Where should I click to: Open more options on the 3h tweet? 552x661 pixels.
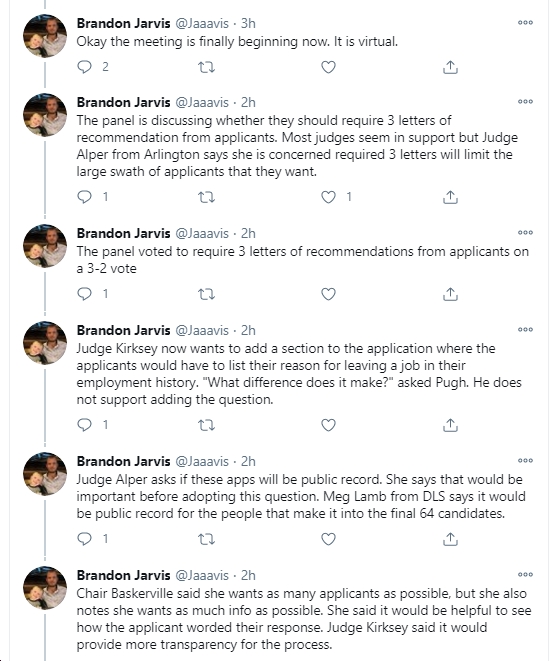525,23
